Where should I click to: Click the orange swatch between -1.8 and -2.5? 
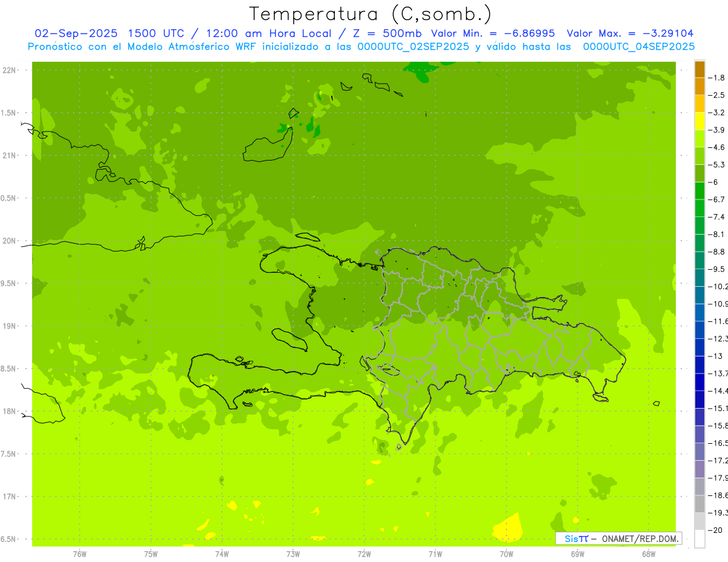pyautogui.click(x=699, y=86)
